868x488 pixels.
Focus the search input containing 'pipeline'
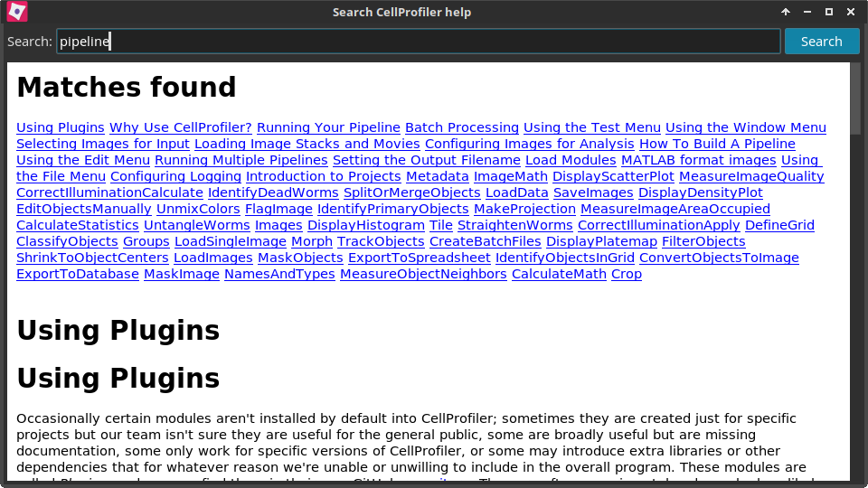point(419,42)
